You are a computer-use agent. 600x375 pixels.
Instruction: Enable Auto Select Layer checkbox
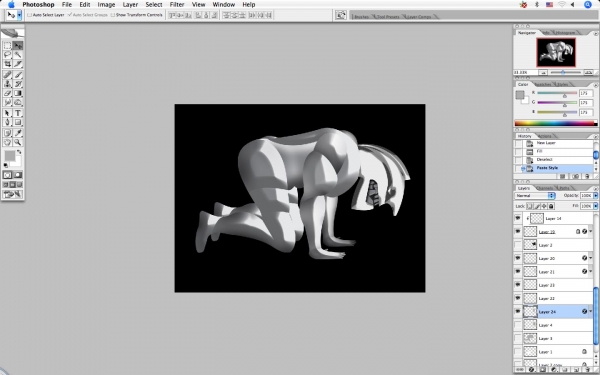(x=29, y=15)
